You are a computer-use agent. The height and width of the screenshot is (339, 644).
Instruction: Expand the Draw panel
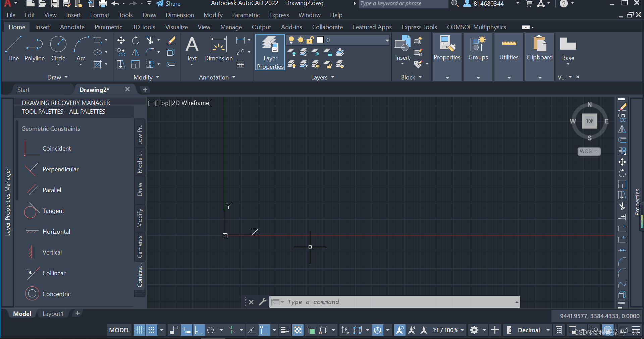58,77
